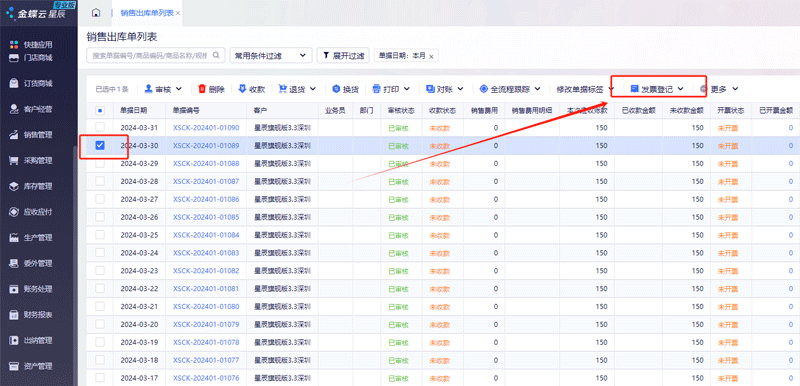Expand the 更多 dropdown arrow

point(735,89)
